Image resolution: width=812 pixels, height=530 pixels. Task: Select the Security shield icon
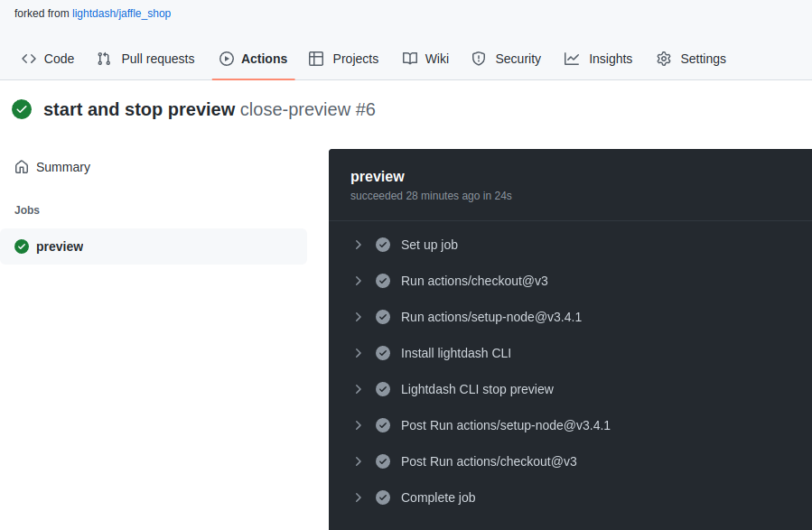point(477,58)
